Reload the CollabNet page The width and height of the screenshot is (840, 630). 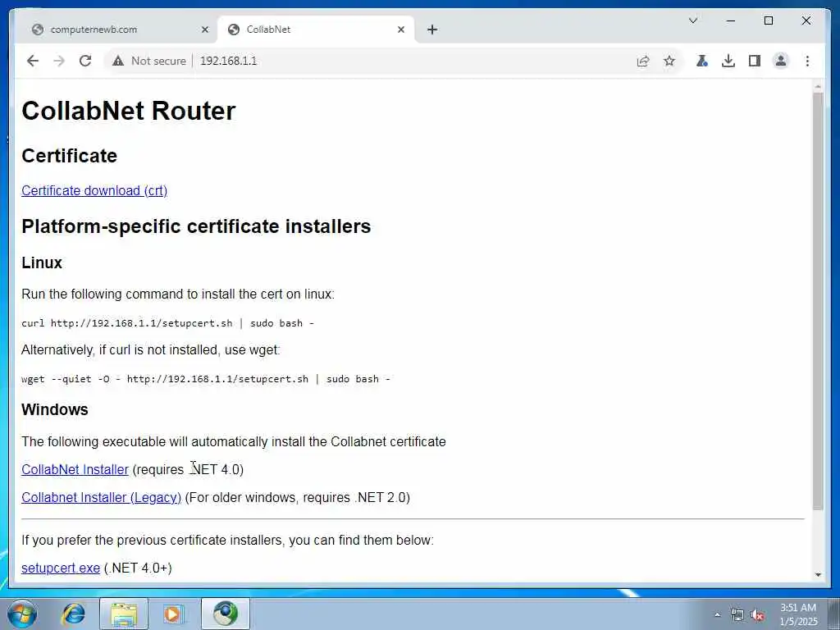[85, 61]
